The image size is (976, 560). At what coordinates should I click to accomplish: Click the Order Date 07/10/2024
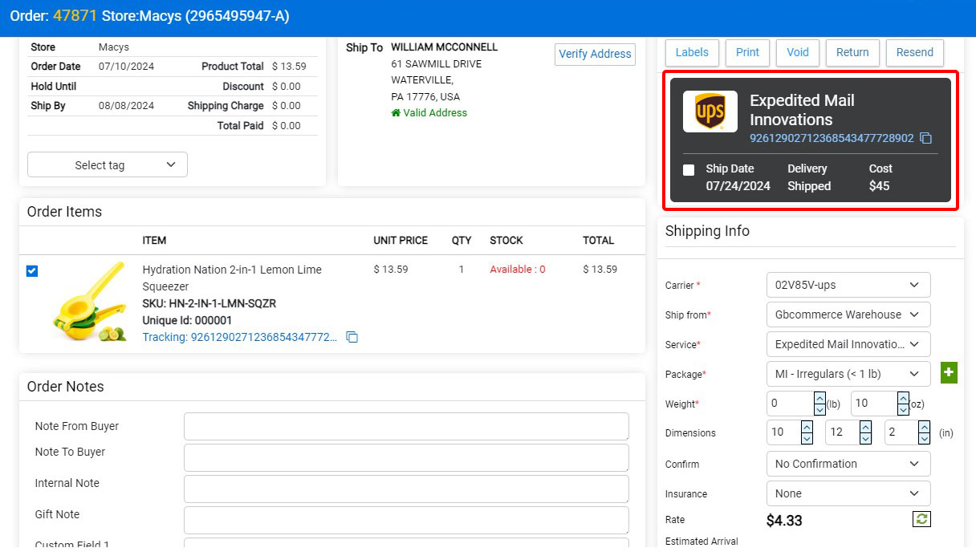coord(126,67)
